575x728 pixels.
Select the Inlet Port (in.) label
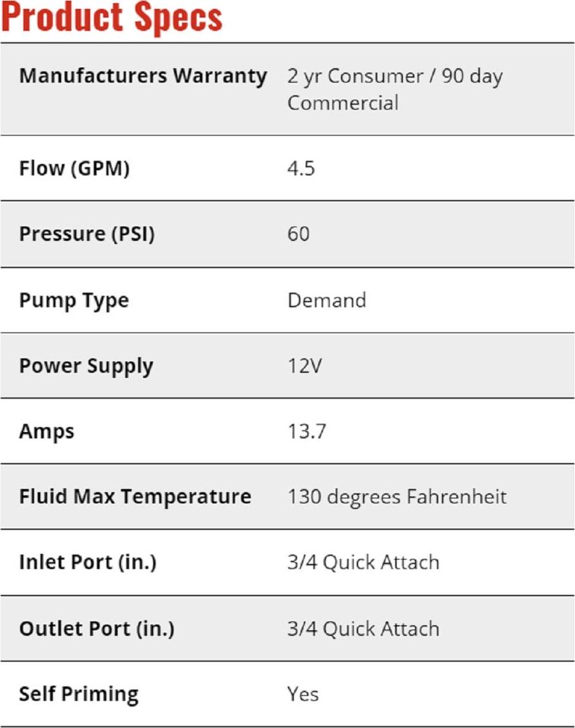tap(88, 562)
